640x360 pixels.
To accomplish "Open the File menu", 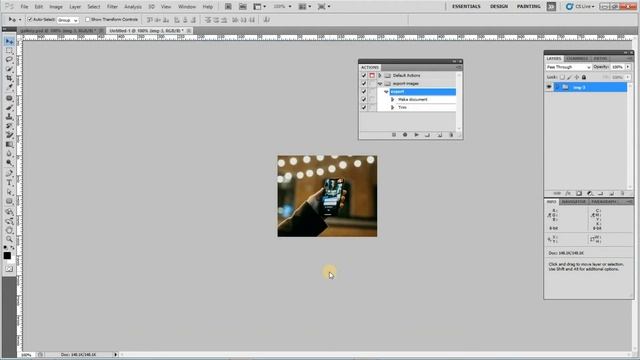I will click(24, 7).
